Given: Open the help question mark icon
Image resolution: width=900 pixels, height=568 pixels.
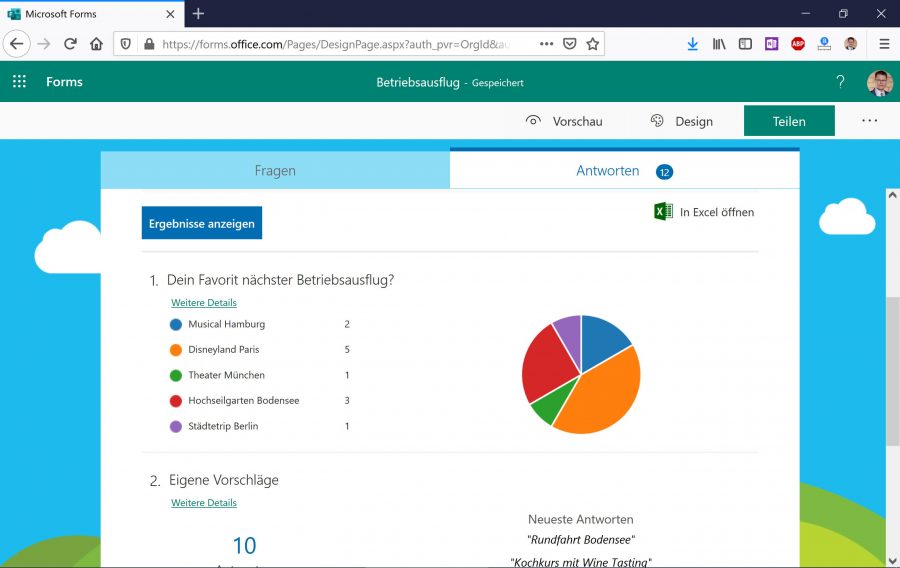Looking at the screenshot, I should click(x=840, y=82).
